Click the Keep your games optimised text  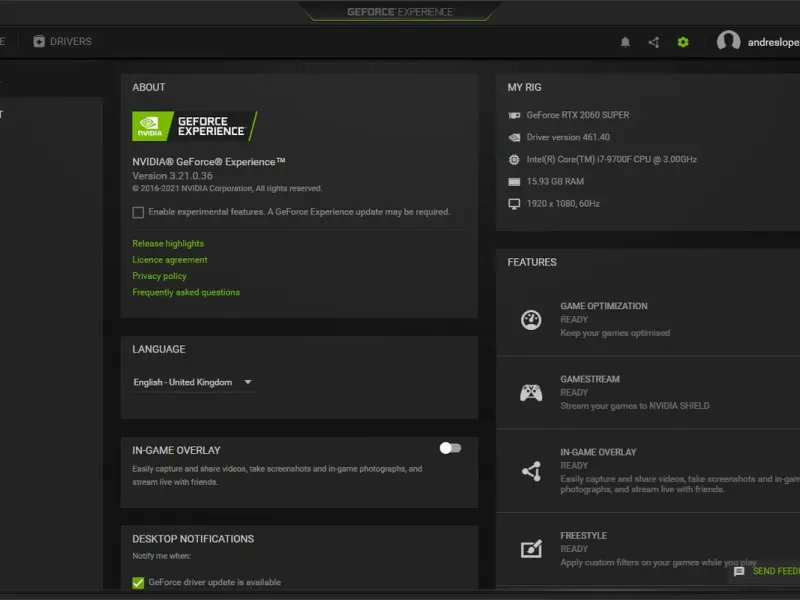[x=615, y=333]
